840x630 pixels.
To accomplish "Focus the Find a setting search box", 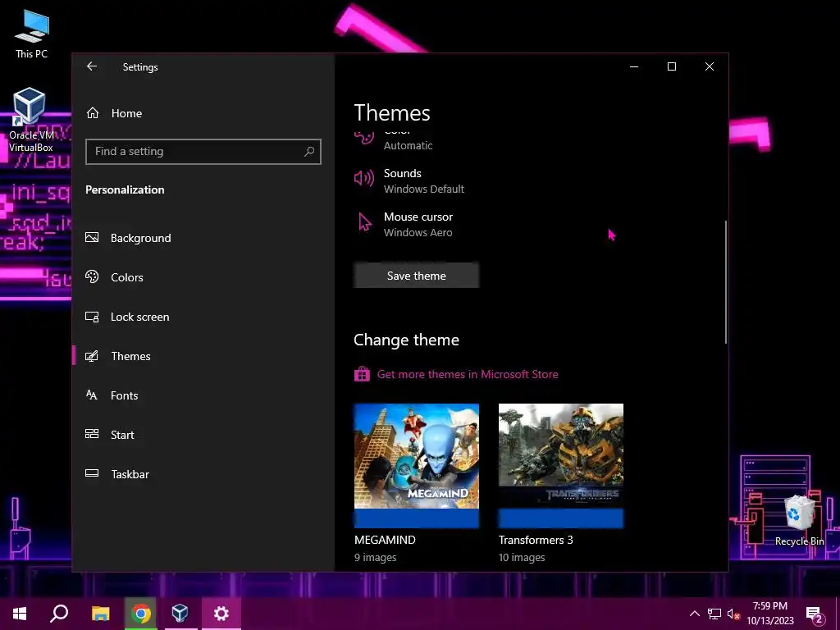I will 203,152.
